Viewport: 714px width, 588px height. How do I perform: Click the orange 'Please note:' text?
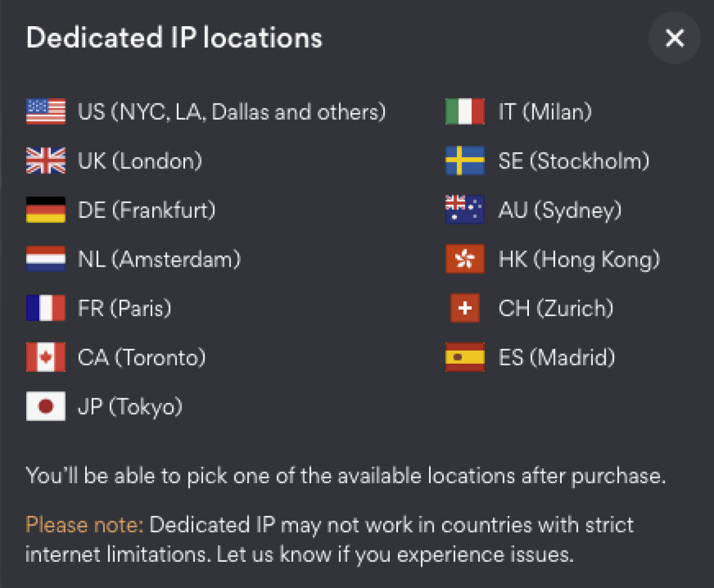pos(85,526)
